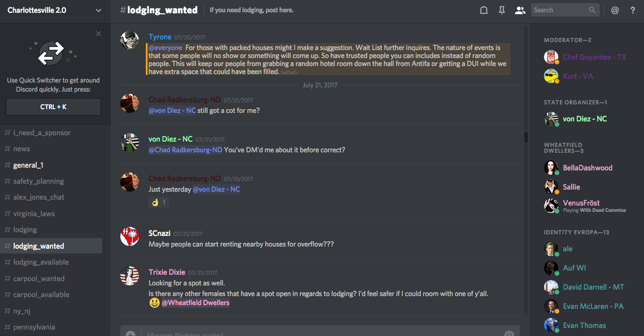Open Tyrone's avatar profile

[x=130, y=40]
